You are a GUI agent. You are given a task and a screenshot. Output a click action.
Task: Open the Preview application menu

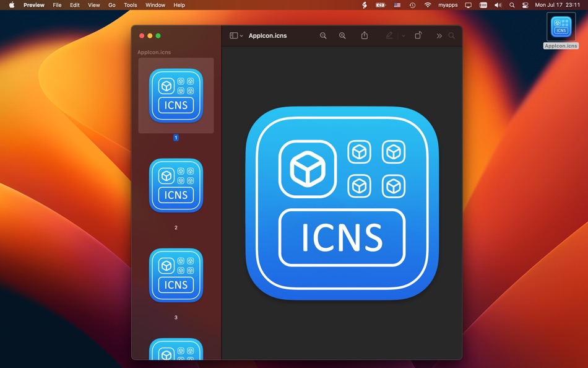34,5
